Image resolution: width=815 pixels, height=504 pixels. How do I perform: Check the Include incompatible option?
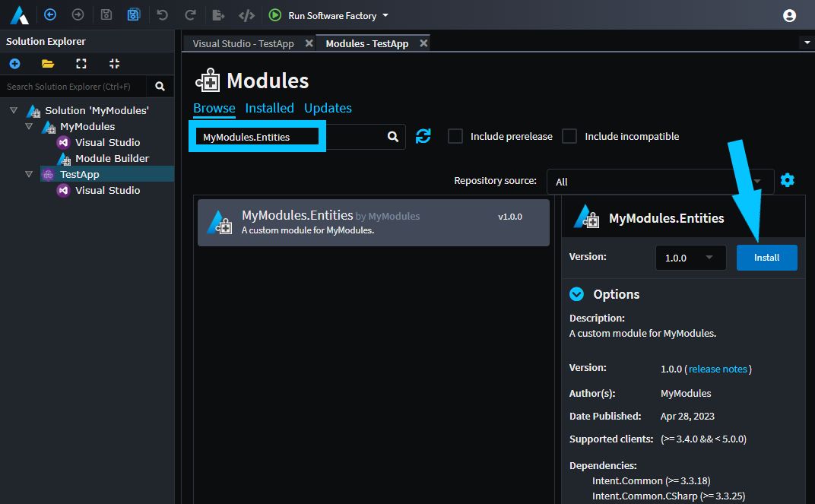569,136
